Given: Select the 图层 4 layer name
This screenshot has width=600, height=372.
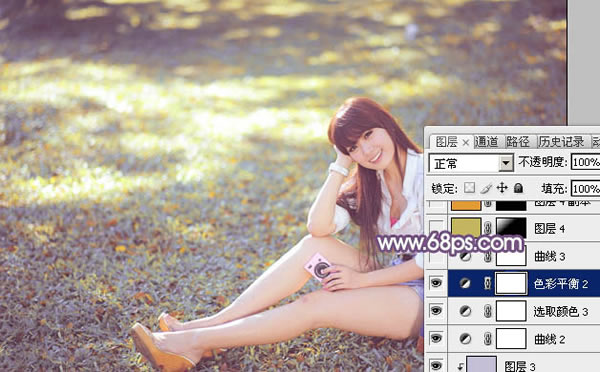Looking at the screenshot, I should pyautogui.click(x=550, y=228).
